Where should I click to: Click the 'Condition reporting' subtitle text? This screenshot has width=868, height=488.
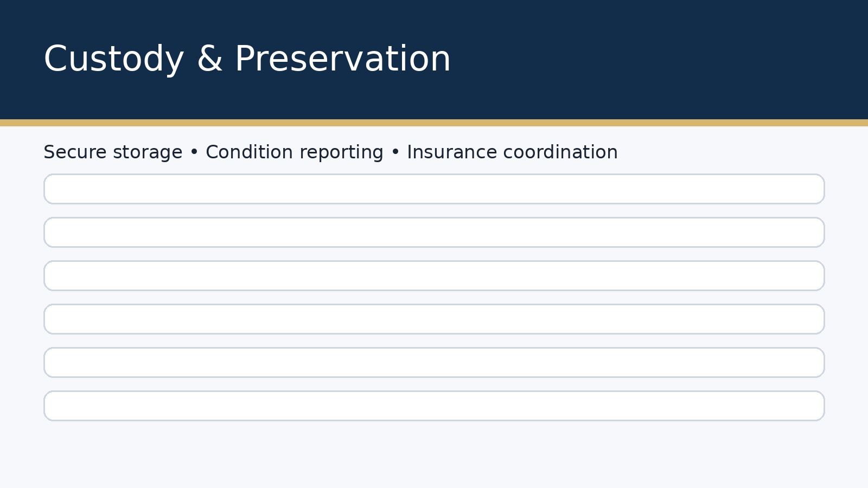(294, 152)
